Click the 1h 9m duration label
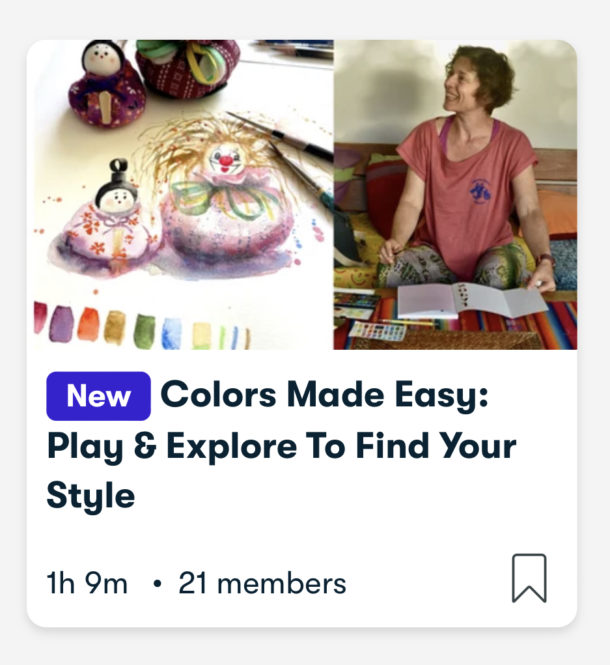Image resolution: width=610 pixels, height=665 pixels. click(87, 583)
